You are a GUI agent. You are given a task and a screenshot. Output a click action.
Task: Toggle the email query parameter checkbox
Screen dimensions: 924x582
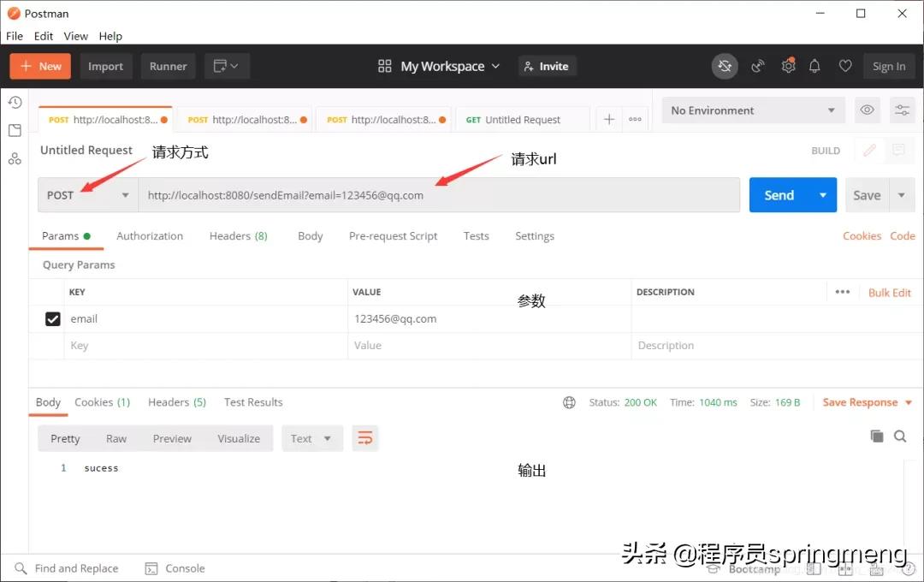52,318
